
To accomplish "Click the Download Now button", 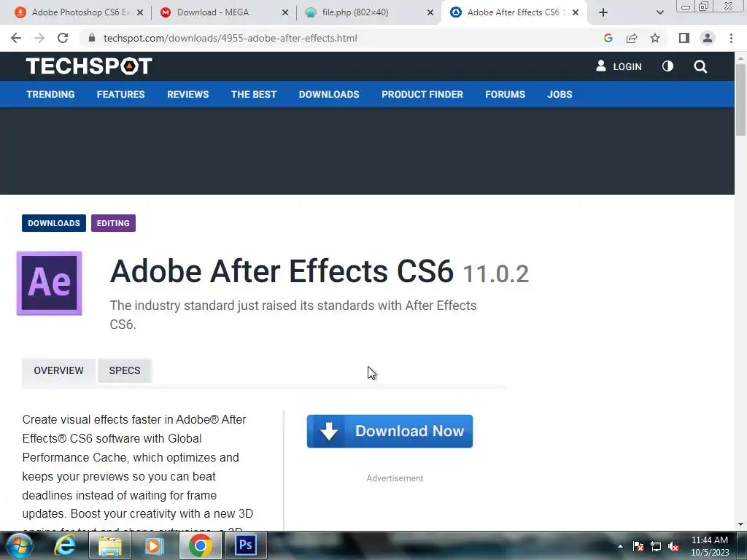I will (x=390, y=431).
